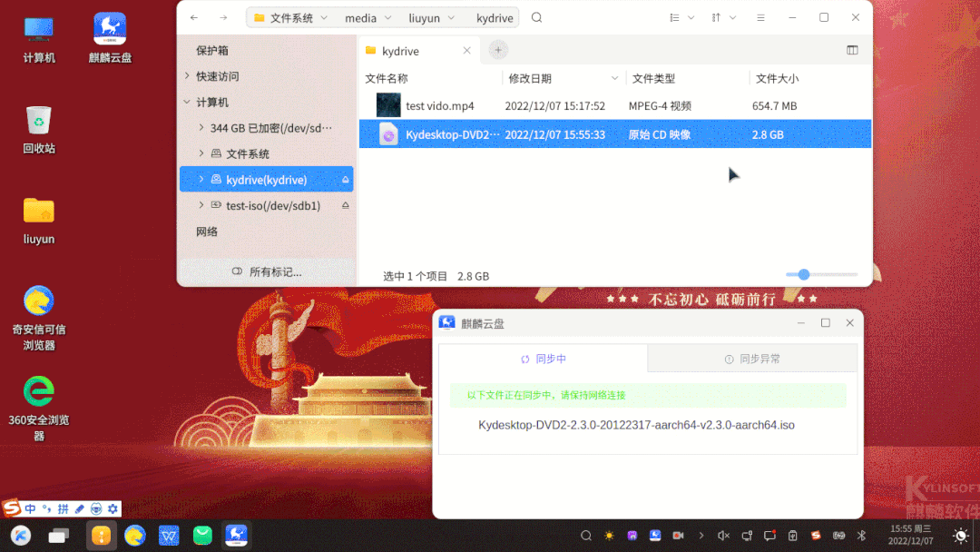This screenshot has width=980, height=552.
Task: Go forward in the file manager
Action: (x=223, y=17)
